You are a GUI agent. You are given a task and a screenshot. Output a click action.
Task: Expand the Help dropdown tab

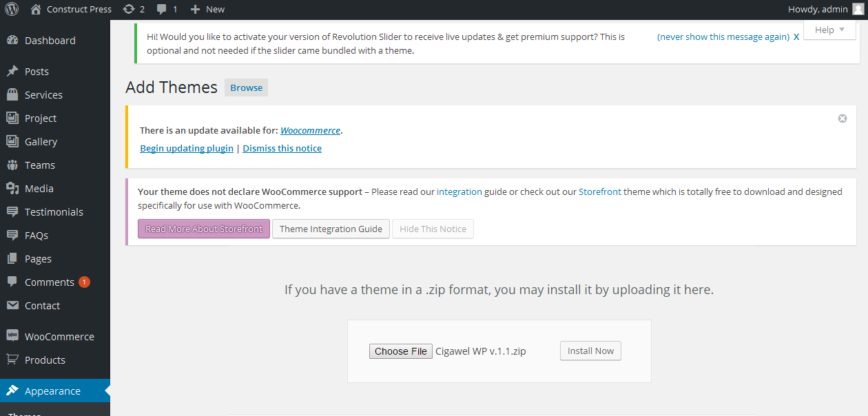pyautogui.click(x=829, y=30)
